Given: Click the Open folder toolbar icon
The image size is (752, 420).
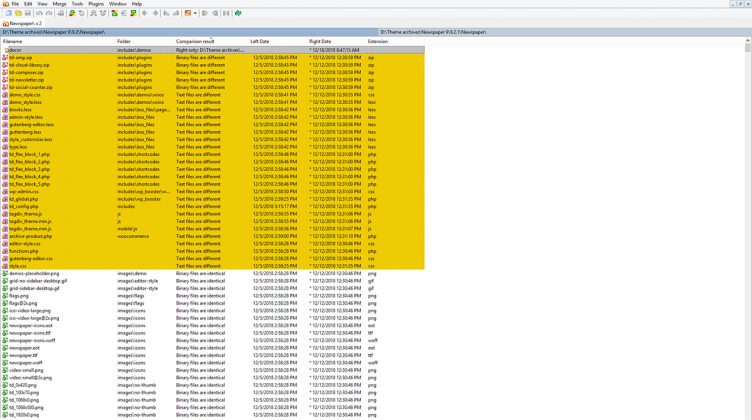Looking at the screenshot, I should point(16,13).
